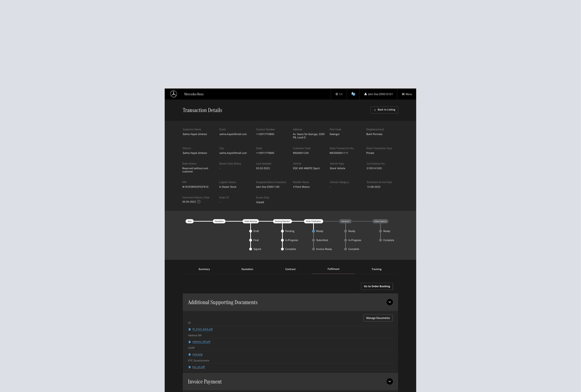Click the Assigned Sales Consultant John Doe D0X01100

[268, 187]
